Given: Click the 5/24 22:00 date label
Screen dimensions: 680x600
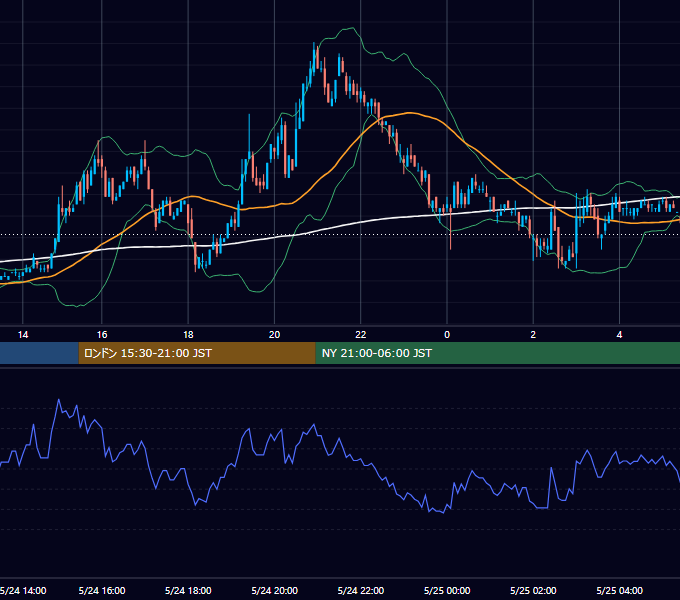Looking at the screenshot, I should [361, 591].
